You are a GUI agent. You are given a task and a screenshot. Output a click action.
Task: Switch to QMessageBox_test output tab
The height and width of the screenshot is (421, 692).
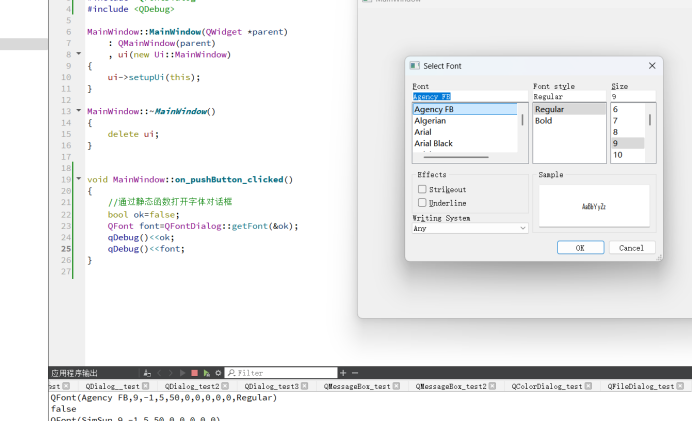[357, 386]
